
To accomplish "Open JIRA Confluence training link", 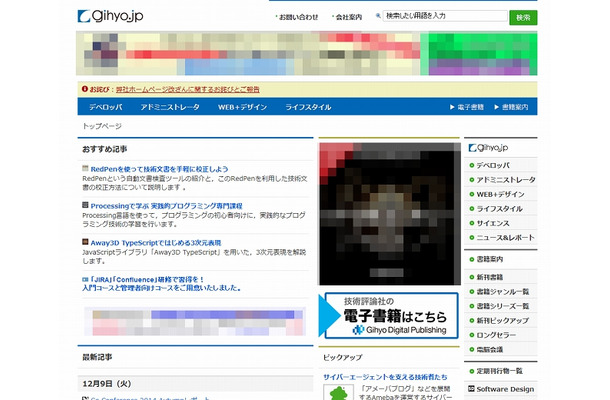I will tap(162, 284).
